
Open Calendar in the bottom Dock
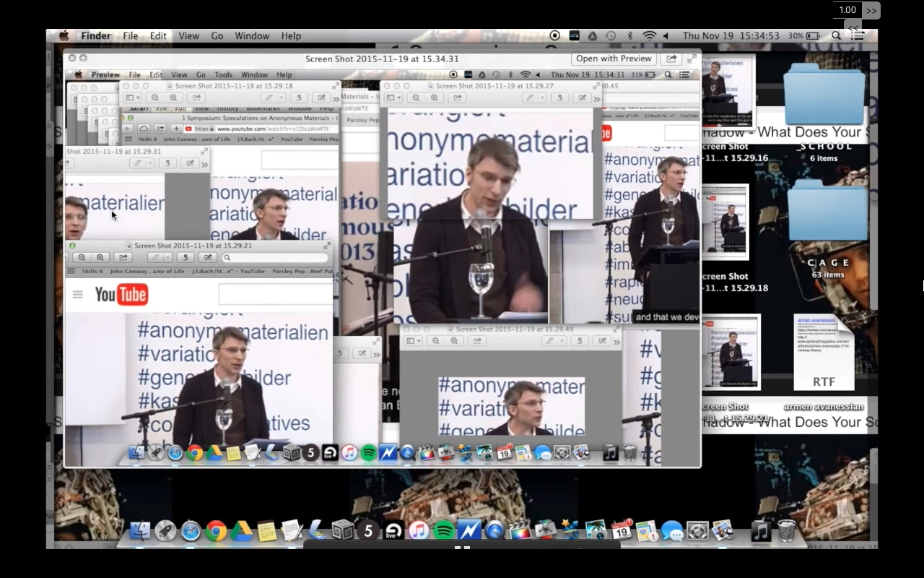tap(622, 531)
